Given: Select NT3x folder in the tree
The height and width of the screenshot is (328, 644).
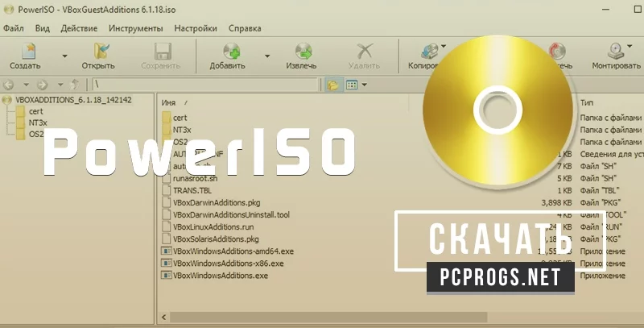Looking at the screenshot, I should pos(38,122).
